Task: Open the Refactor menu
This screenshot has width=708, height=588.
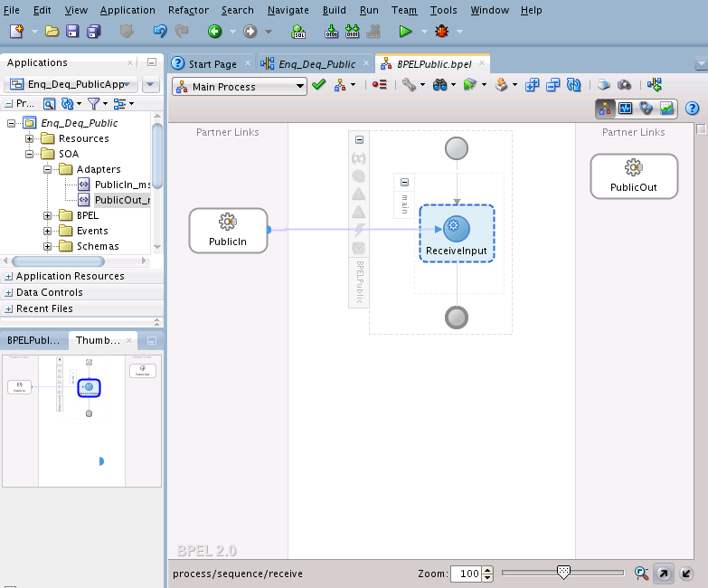Action: 188,10
